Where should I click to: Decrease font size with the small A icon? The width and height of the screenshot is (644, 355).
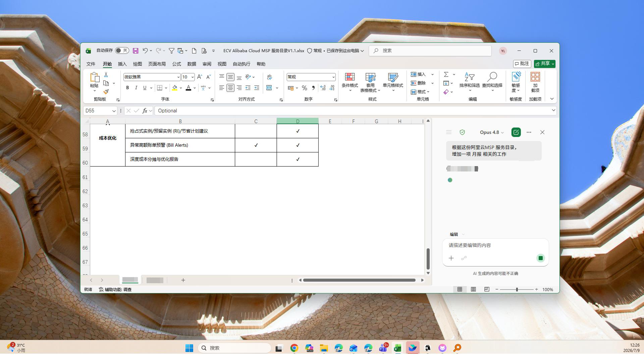pos(208,77)
